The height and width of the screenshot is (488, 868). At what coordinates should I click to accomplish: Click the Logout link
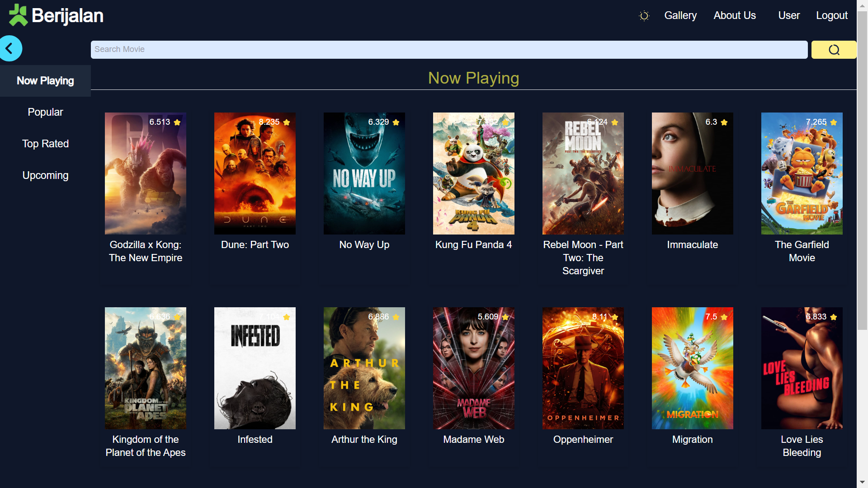832,15
